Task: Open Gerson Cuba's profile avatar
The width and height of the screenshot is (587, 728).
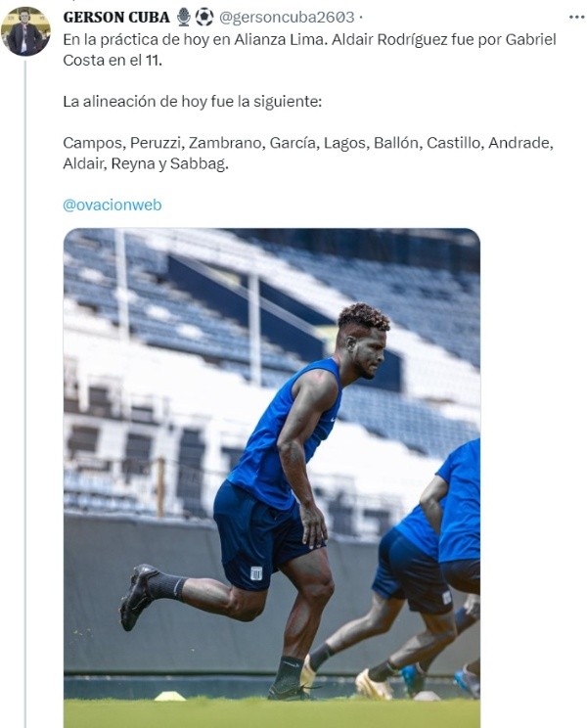Action: pyautogui.click(x=25, y=31)
